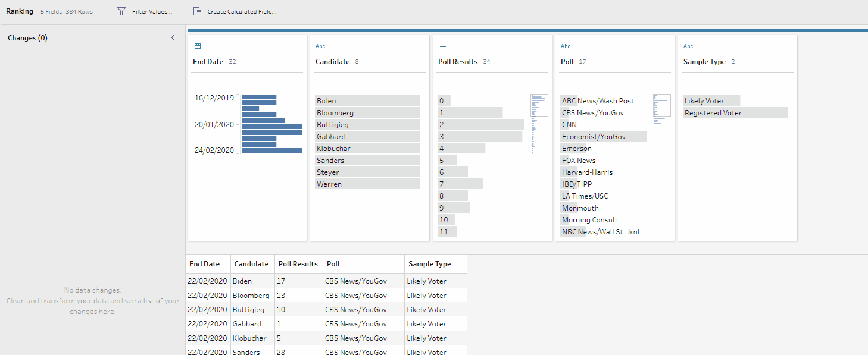Click the Filter Values funnel icon
The height and width of the screenshot is (355, 868).
121,11
